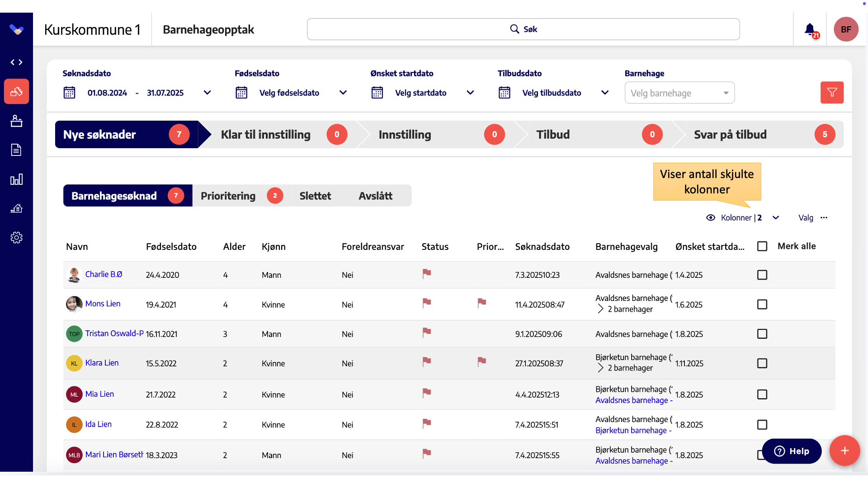Open the Velg barnehage combo box
This screenshot has width=868, height=488.
(x=679, y=93)
